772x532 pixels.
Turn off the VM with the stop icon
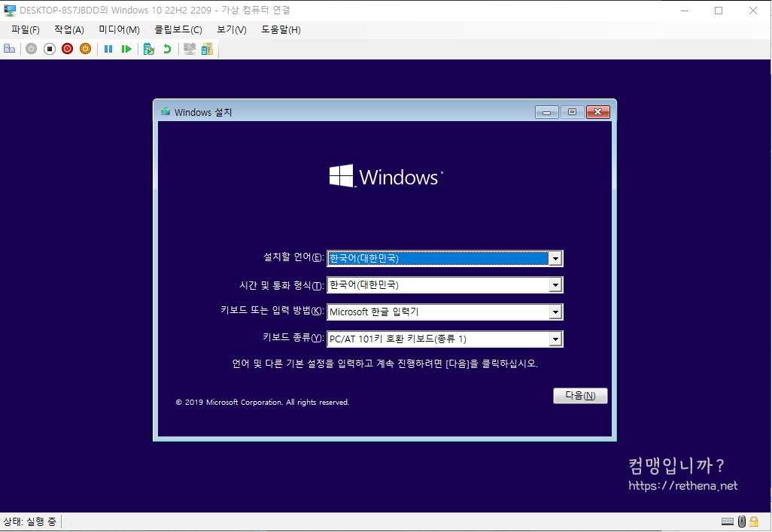click(49, 49)
